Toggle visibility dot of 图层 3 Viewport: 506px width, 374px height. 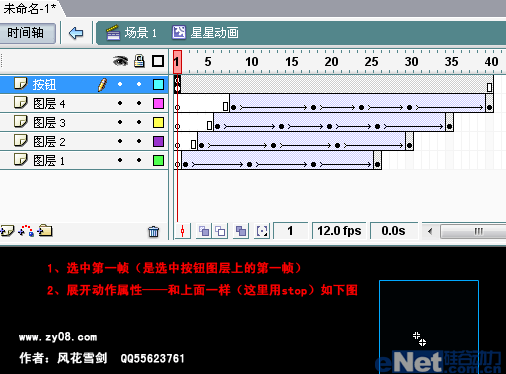point(120,122)
